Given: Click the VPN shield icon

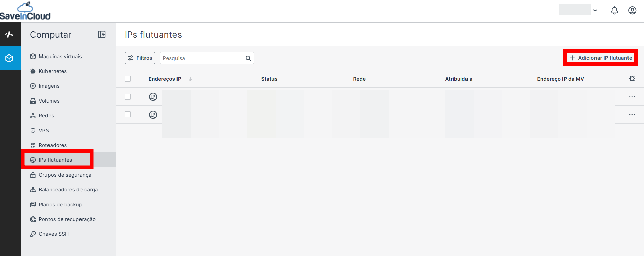Looking at the screenshot, I should point(33,131).
